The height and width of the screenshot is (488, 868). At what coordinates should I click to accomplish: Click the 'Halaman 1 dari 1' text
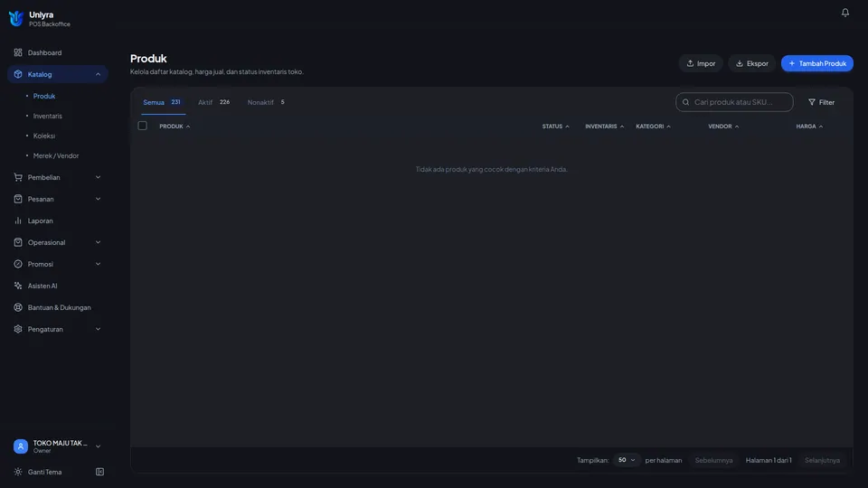coord(769,460)
